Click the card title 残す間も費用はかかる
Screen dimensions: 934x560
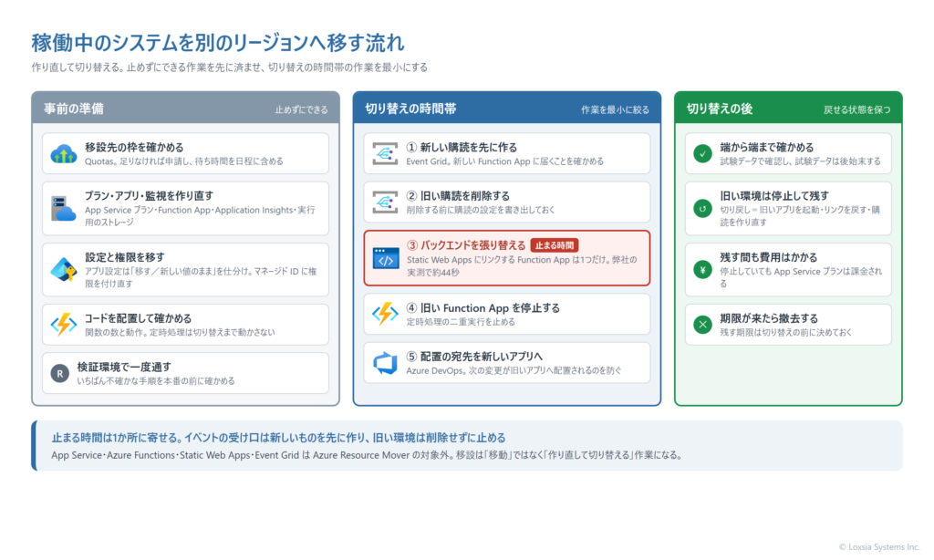(768, 257)
